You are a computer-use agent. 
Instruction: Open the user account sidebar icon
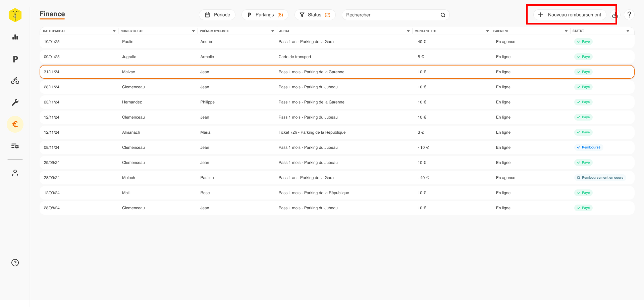pyautogui.click(x=15, y=173)
